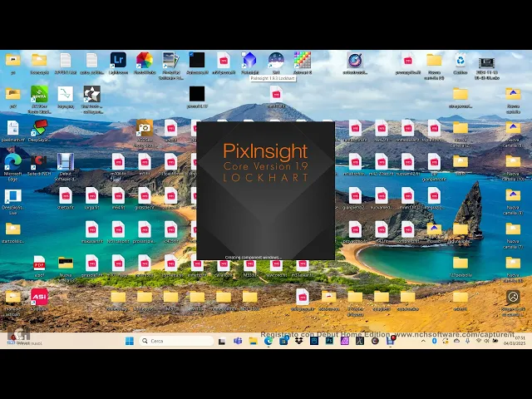
Task: Open the PDF document icon on desktop
Action: coord(39,264)
